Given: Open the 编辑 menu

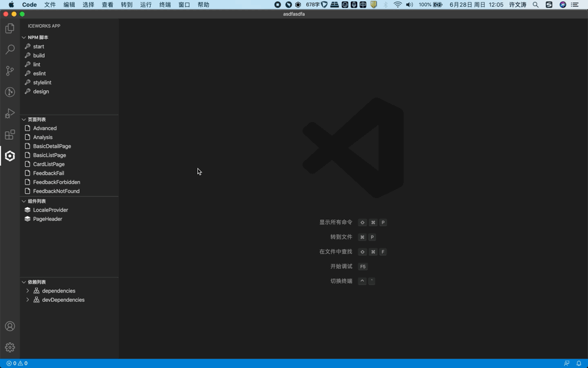Looking at the screenshot, I should point(69,5).
